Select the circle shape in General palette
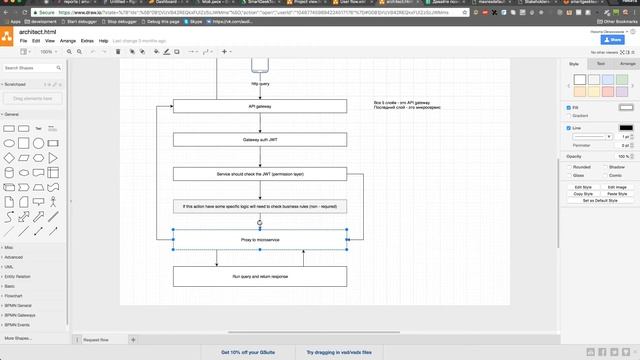This screenshot has width=640, height=360. click(38, 143)
